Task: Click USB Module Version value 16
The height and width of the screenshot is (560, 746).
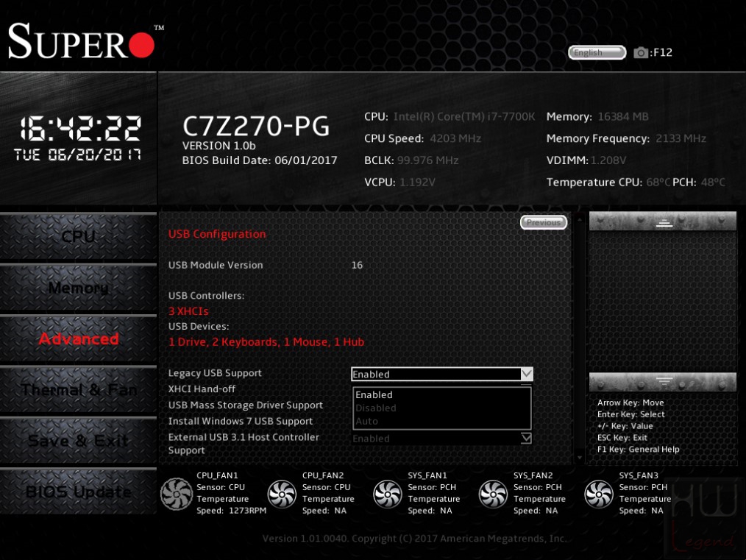Action: (357, 265)
